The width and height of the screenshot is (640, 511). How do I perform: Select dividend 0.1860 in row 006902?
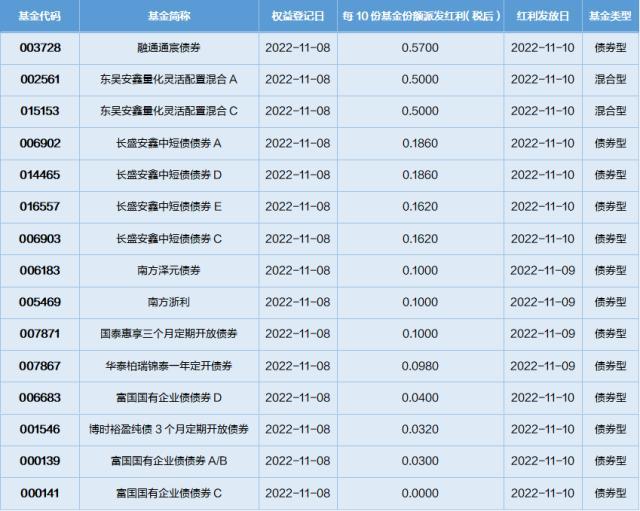click(420, 143)
